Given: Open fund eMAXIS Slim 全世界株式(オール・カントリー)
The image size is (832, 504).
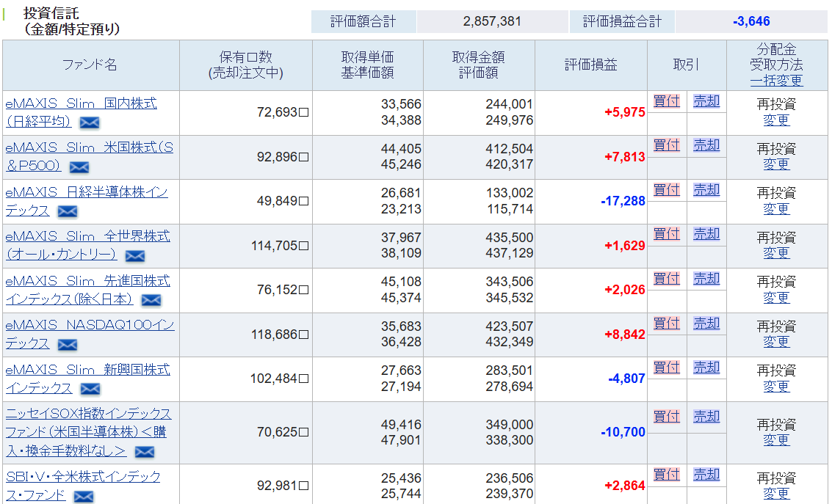Looking at the screenshot, I should point(87,245).
